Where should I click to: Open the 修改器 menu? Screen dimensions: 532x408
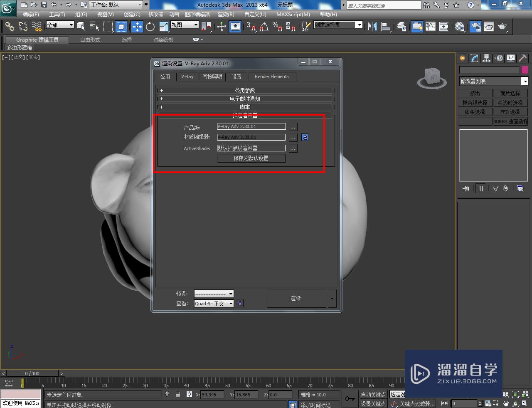[x=156, y=14]
